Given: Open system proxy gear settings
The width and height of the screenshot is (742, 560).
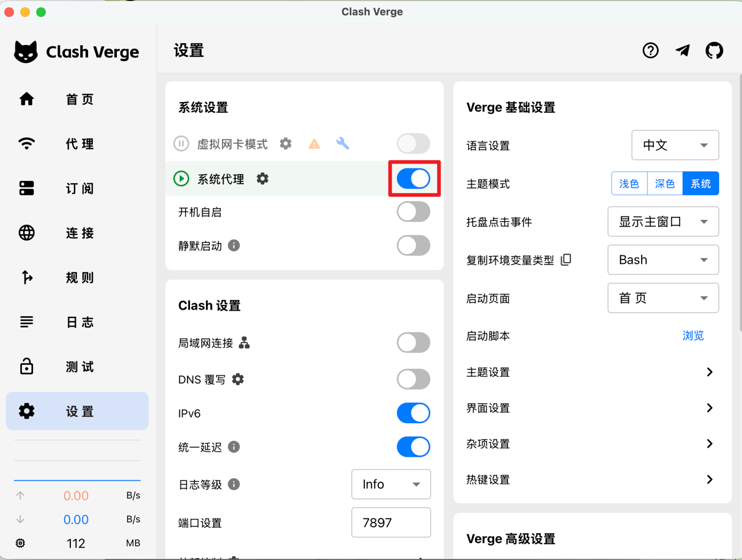Looking at the screenshot, I should click(x=262, y=179).
